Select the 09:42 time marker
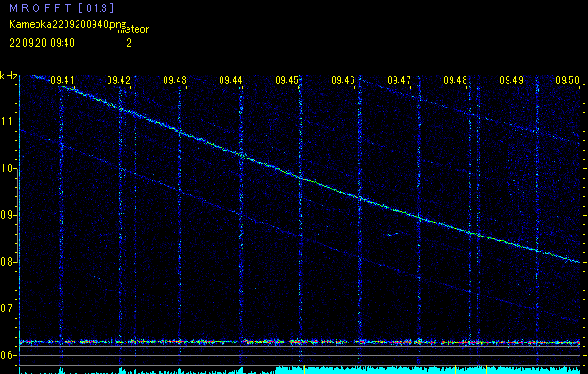This screenshot has width=588, height=374. [x=119, y=80]
